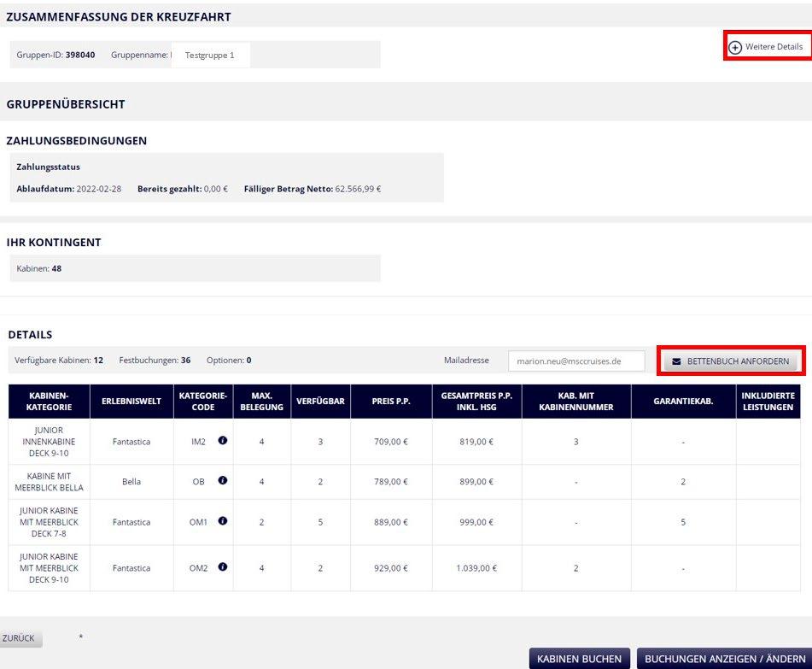
Task: Click the Bettenbuch anfordern button
Action: (730, 361)
